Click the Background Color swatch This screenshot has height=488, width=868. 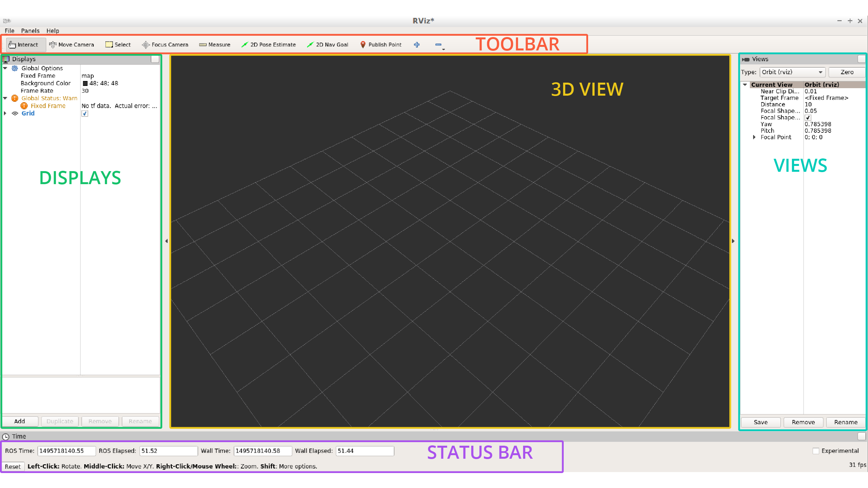[85, 83]
